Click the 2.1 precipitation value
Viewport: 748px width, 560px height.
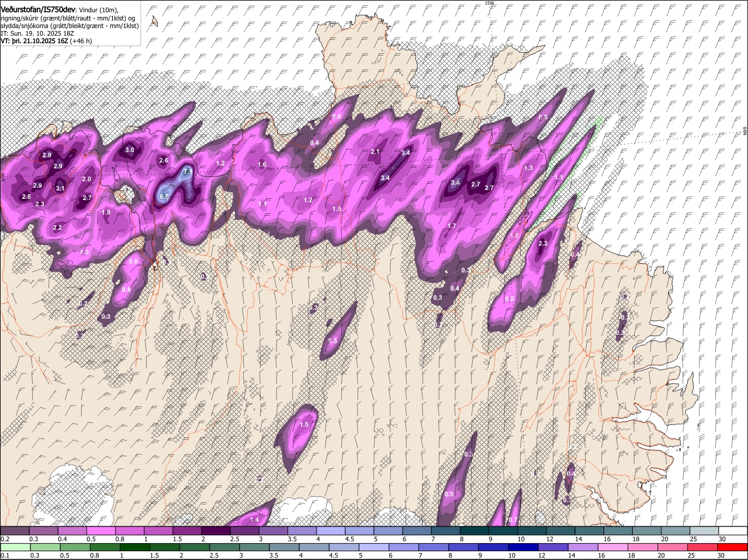(x=375, y=152)
